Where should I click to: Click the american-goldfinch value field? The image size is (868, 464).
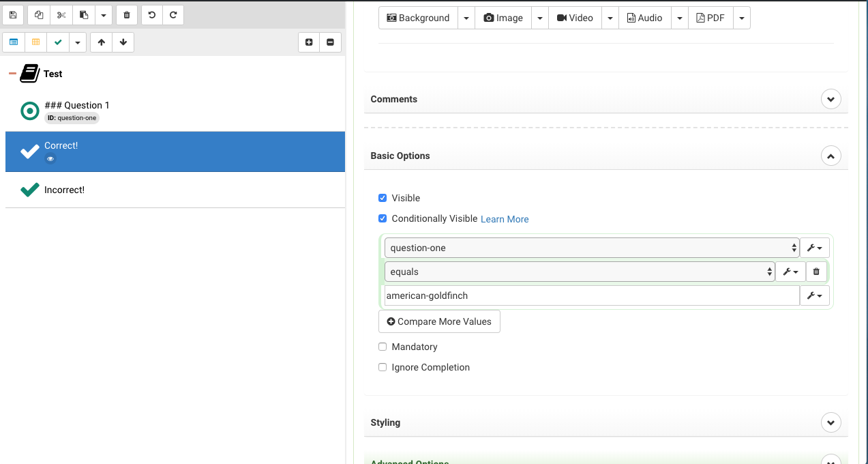pos(591,295)
